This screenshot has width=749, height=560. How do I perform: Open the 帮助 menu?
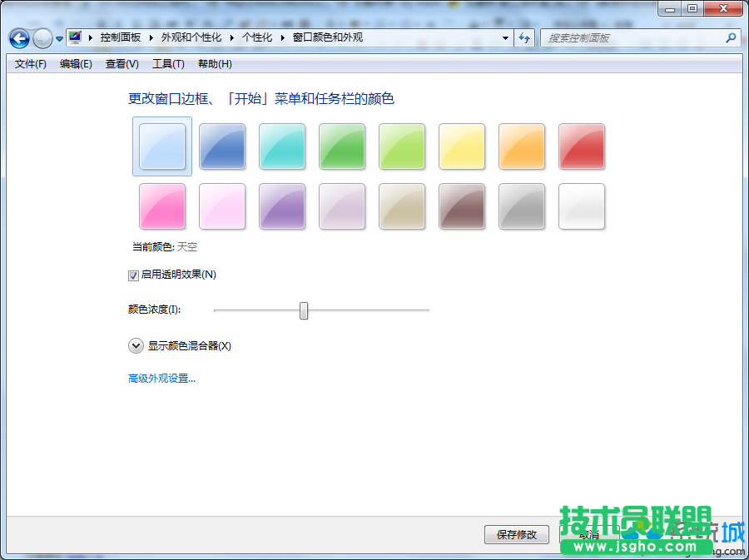214,64
